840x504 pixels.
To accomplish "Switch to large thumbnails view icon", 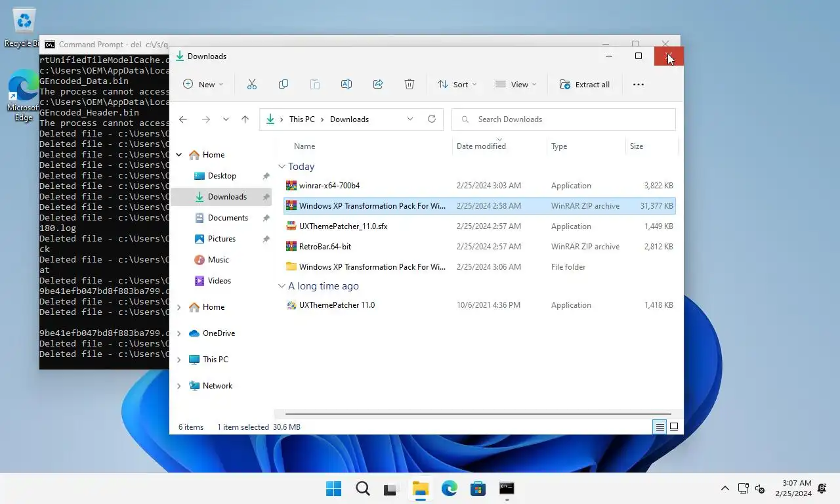I will (674, 427).
